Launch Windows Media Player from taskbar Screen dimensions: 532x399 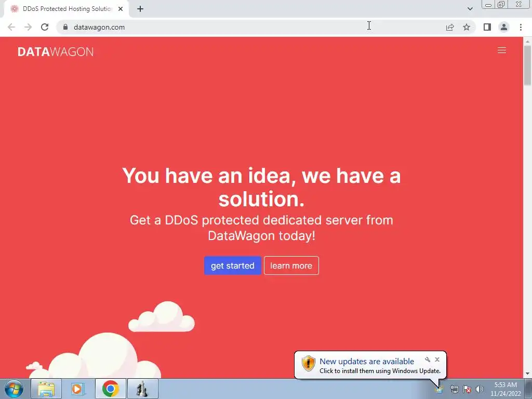[x=78, y=389]
